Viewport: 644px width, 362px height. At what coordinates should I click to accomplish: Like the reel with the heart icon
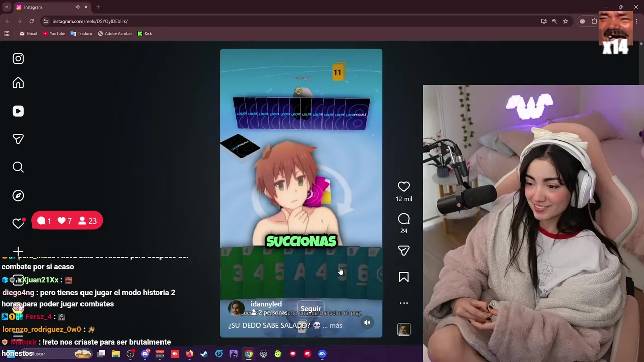pyautogui.click(x=404, y=187)
